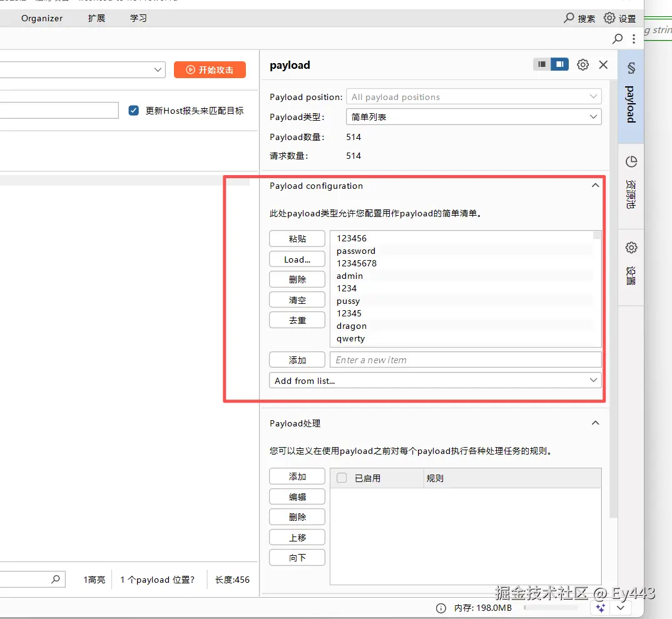
Task: Click the 开始攻击 start attack button
Action: [210, 70]
